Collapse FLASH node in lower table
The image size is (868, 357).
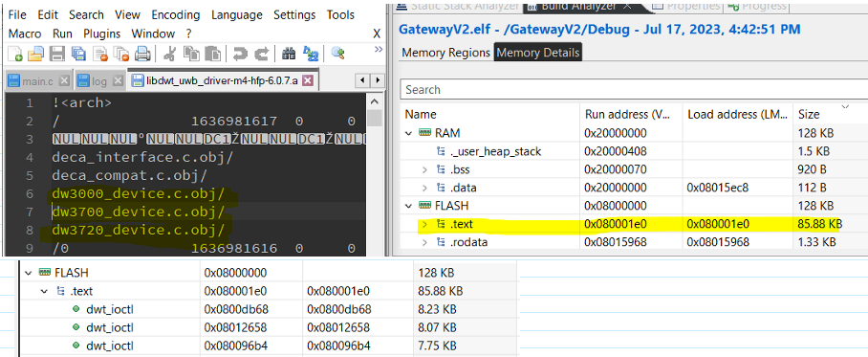tap(29, 273)
